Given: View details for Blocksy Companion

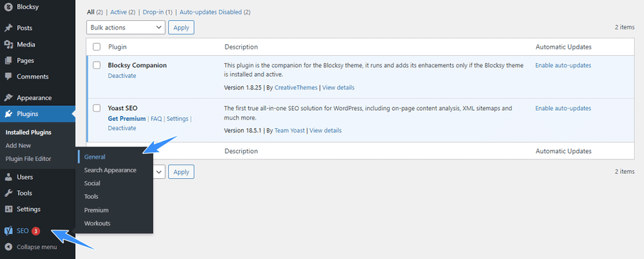Looking at the screenshot, I should [x=338, y=87].
